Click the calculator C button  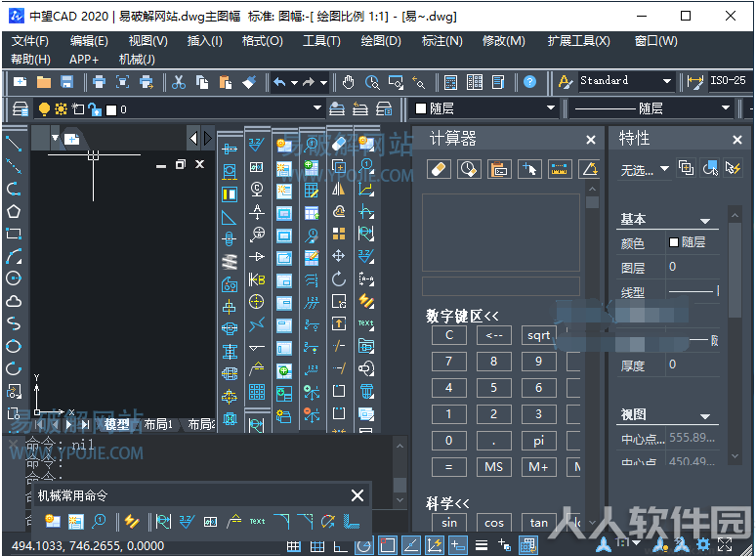449,334
